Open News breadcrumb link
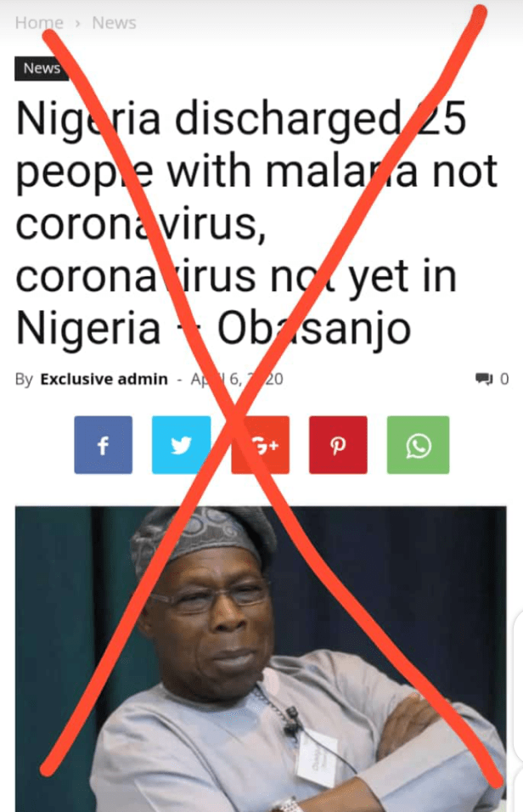The image size is (523, 812). [x=114, y=23]
